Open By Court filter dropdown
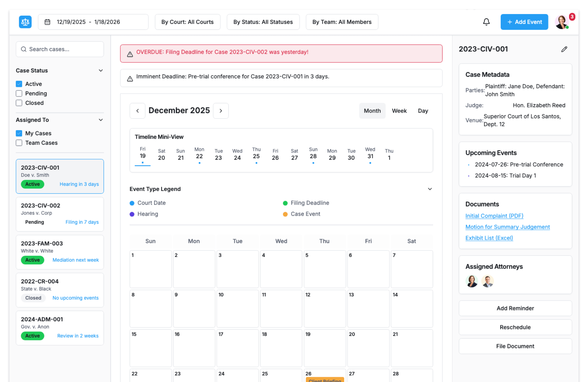588x382 pixels. click(x=187, y=22)
